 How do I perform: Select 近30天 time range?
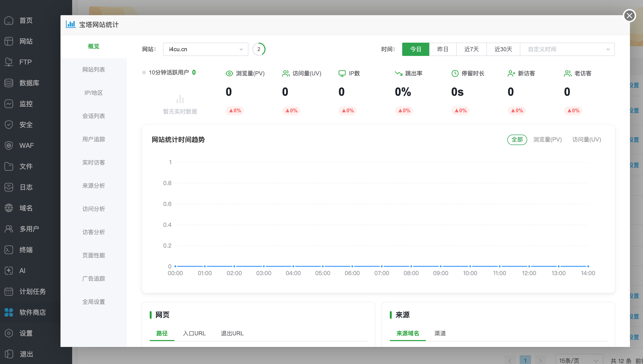pos(503,49)
